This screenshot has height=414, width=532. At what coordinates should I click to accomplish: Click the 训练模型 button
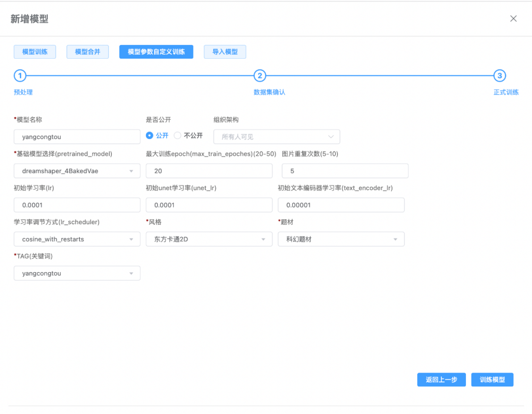click(x=492, y=379)
